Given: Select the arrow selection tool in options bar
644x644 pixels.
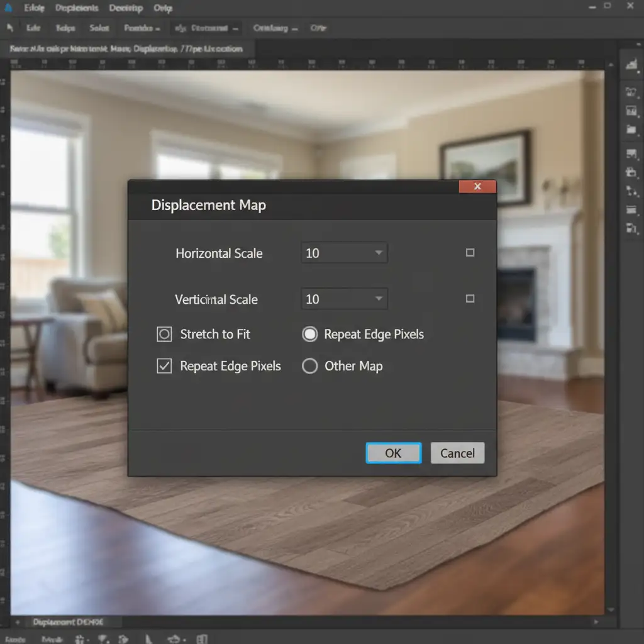Looking at the screenshot, I should pos(10,28).
